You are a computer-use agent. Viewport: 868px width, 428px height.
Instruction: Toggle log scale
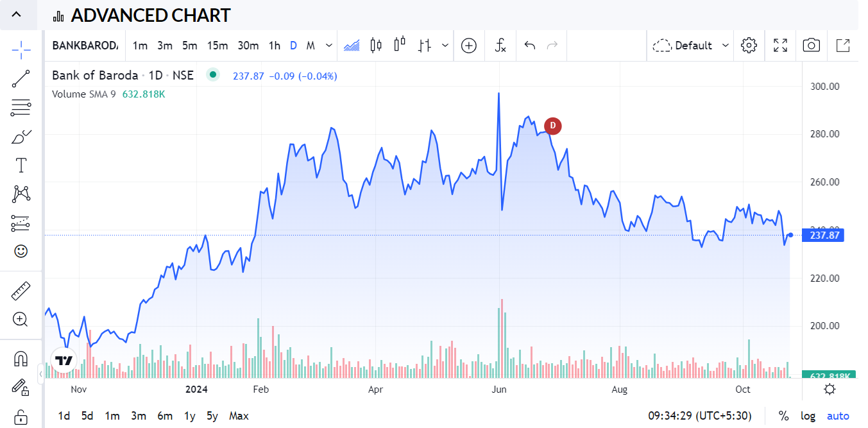[808, 416]
